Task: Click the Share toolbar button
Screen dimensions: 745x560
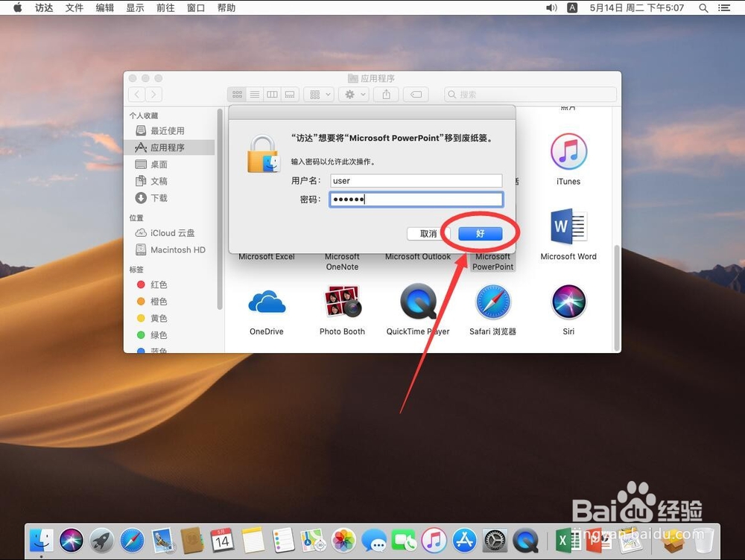Action: tap(386, 95)
